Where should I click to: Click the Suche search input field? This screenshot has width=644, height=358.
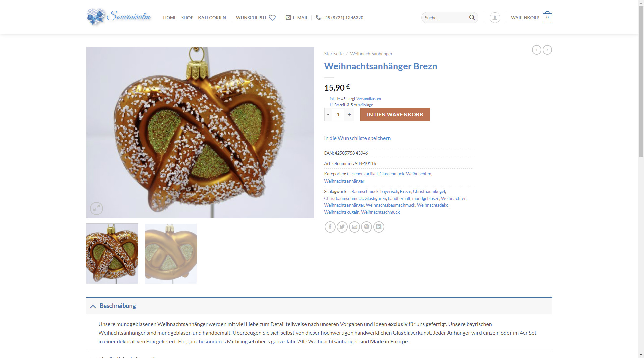tap(445, 18)
